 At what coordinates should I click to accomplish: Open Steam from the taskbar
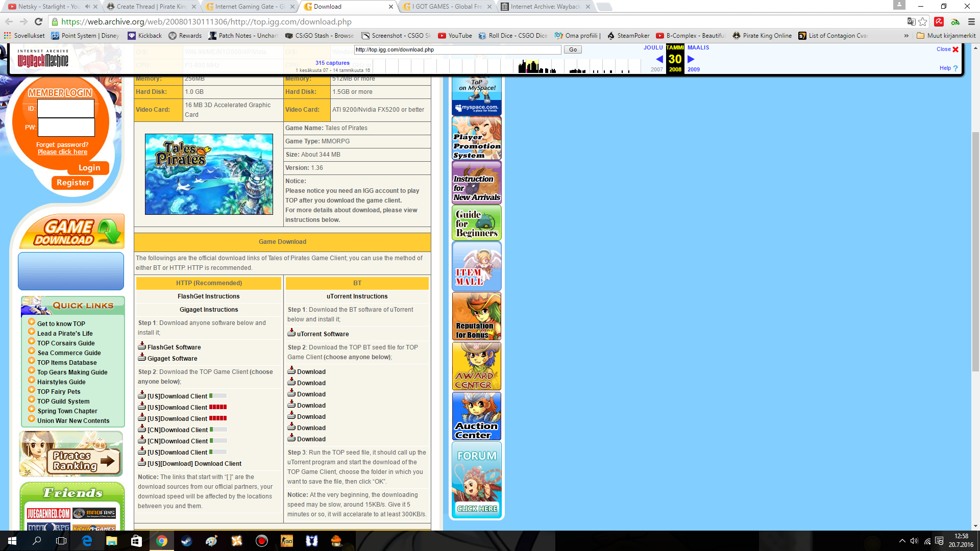[186, 541]
